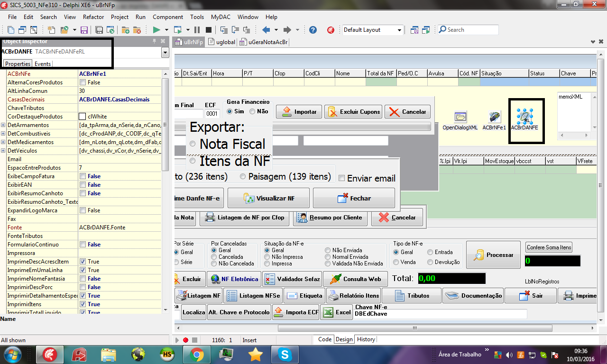Open the Run button dropdown arrow

(166, 30)
